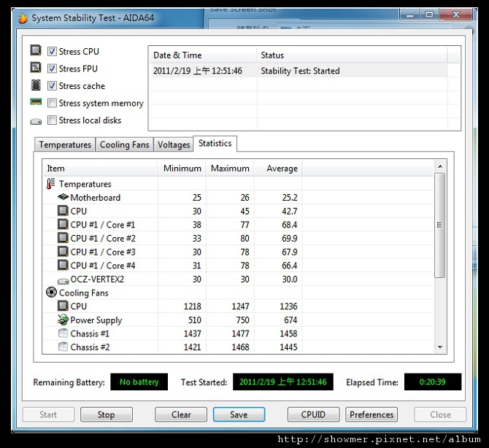Click the FPU icon beside Stress FPU

[36, 67]
